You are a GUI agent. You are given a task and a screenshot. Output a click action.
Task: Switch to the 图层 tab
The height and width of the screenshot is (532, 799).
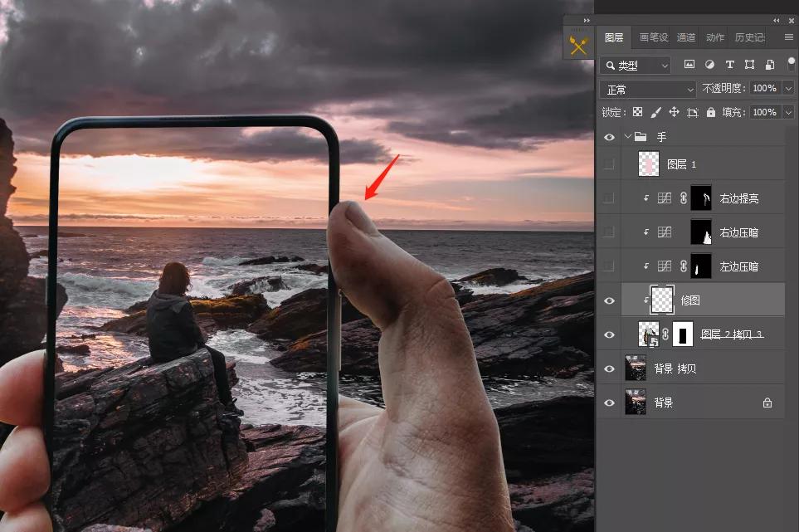pos(614,37)
